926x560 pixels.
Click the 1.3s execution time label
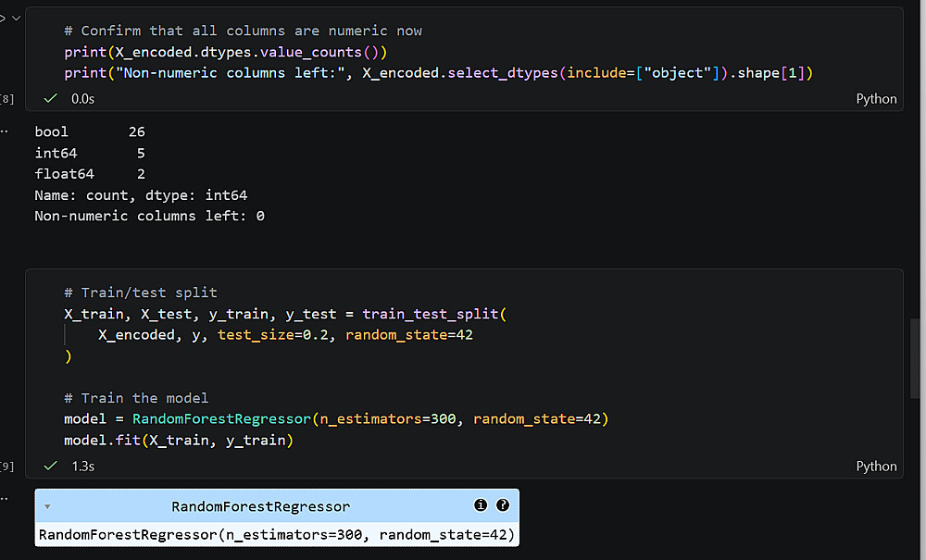tap(83, 467)
